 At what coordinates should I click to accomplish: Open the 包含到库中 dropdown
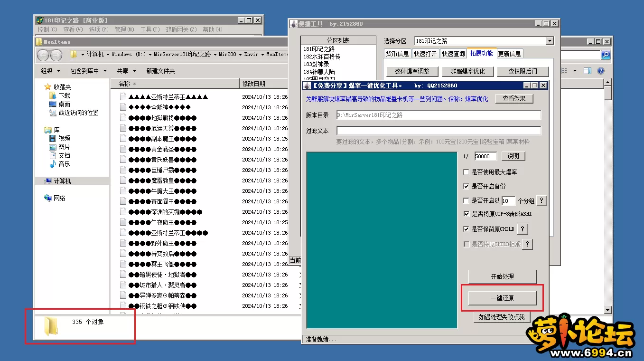pos(88,71)
